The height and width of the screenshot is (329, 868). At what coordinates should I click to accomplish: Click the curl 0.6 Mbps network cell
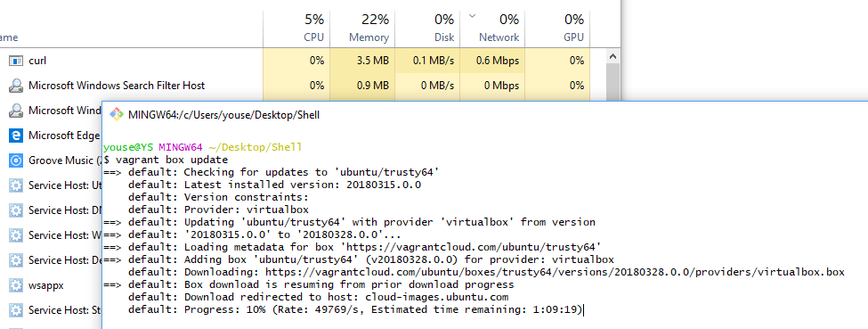point(492,61)
